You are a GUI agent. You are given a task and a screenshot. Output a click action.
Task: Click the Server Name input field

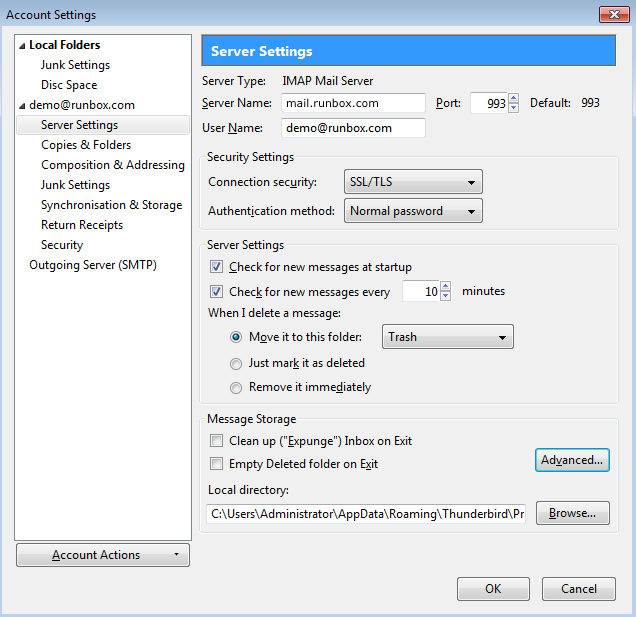(x=353, y=103)
